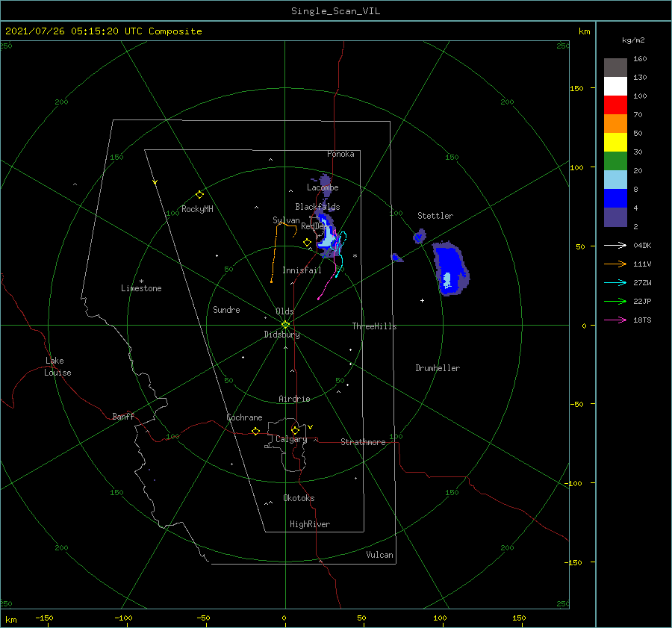Click the Blackfalds city label
The height and width of the screenshot is (628, 672).
317,207
